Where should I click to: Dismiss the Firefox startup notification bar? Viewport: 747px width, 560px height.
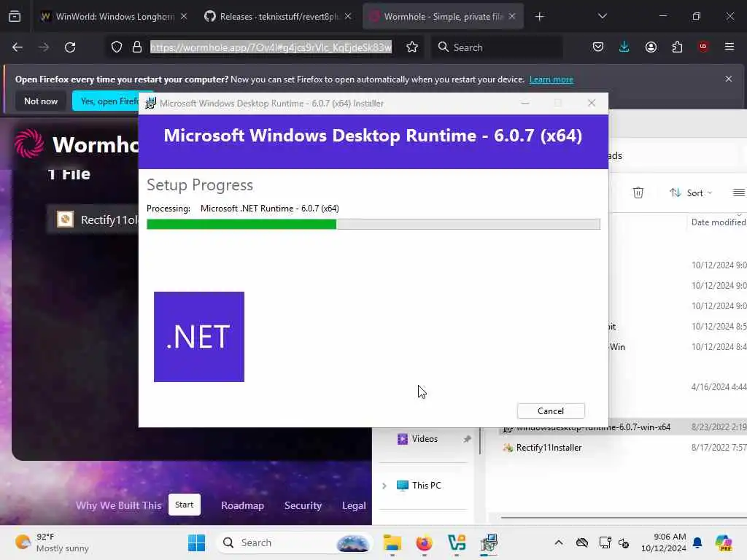(x=729, y=79)
